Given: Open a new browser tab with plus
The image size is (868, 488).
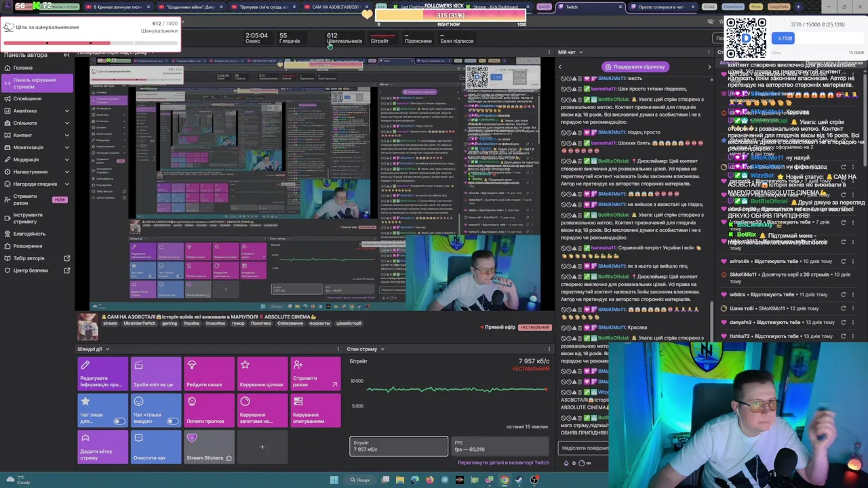Looking at the screenshot, I should pos(798,7).
